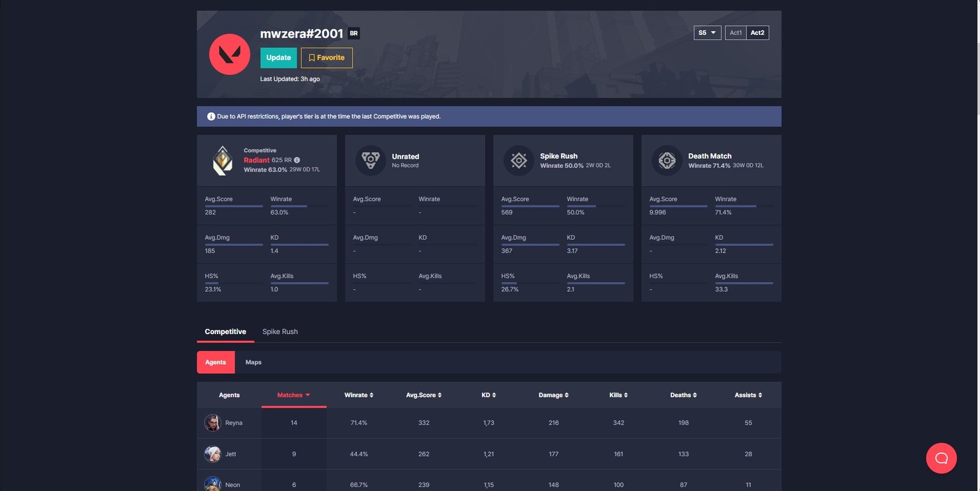Click the BR region badge
Viewport: 980px width, 491px height.
(354, 33)
